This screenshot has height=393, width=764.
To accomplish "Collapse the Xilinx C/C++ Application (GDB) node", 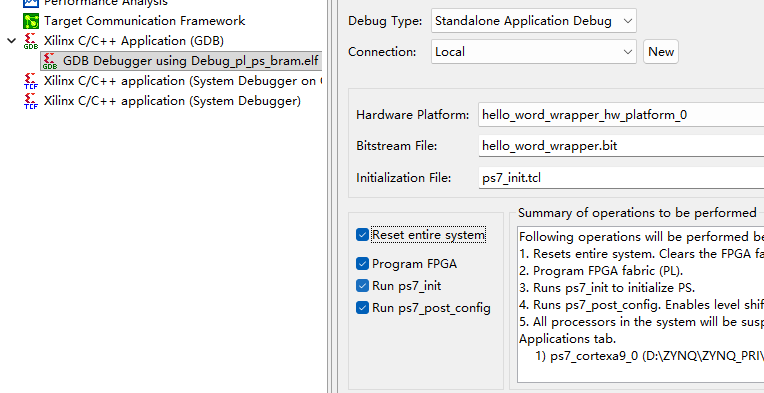I will (x=12, y=40).
